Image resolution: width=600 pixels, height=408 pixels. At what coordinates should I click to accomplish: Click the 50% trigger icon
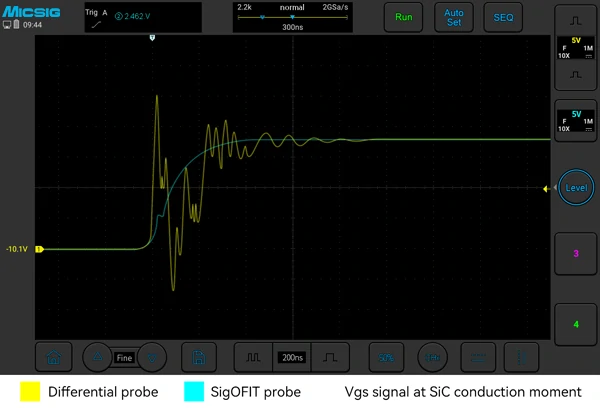click(x=381, y=356)
